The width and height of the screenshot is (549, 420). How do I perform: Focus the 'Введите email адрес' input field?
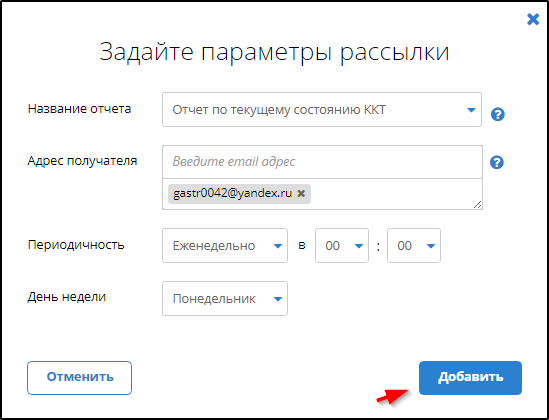(x=322, y=162)
